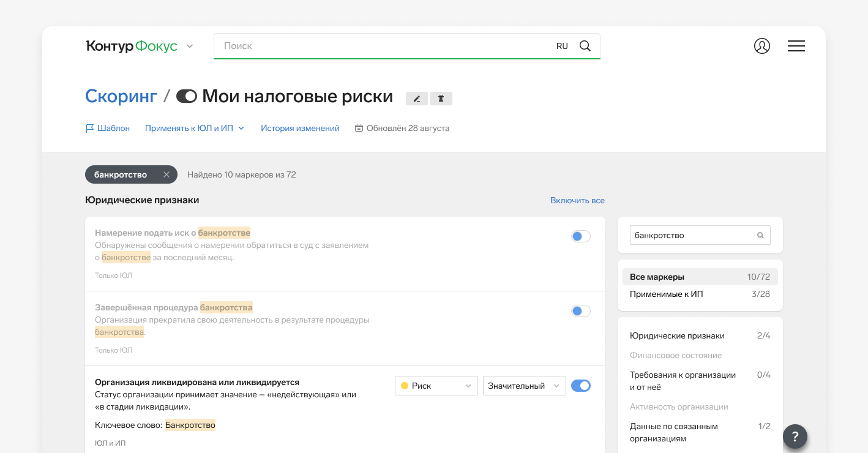The image size is (868, 453).
Task: Toggle the main switch beside Мои налоговые риски
Action: [x=187, y=96]
